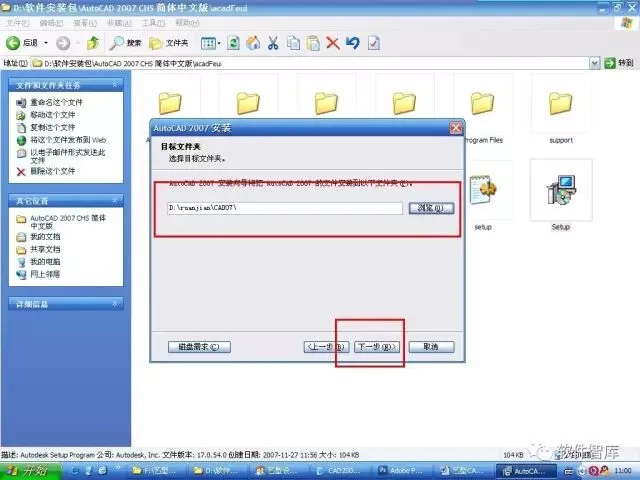640x480 pixels.
Task: Click the 11:00 clock in the taskbar
Action: 623,471
